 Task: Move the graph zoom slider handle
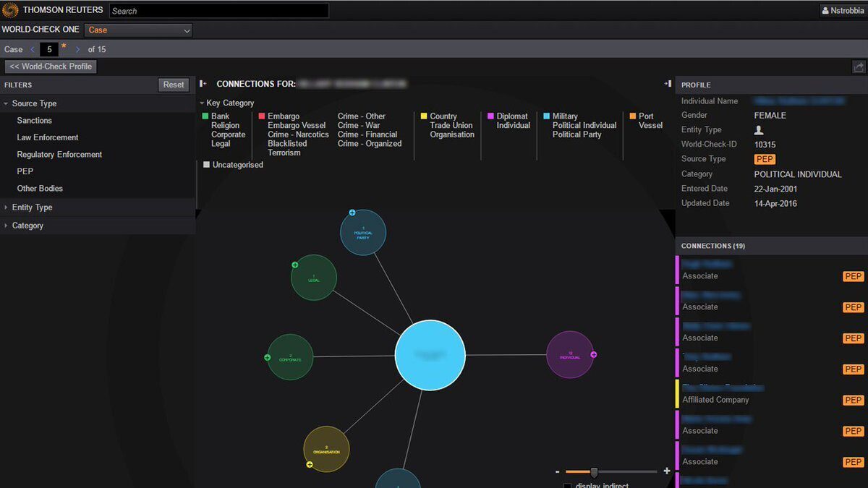594,472
